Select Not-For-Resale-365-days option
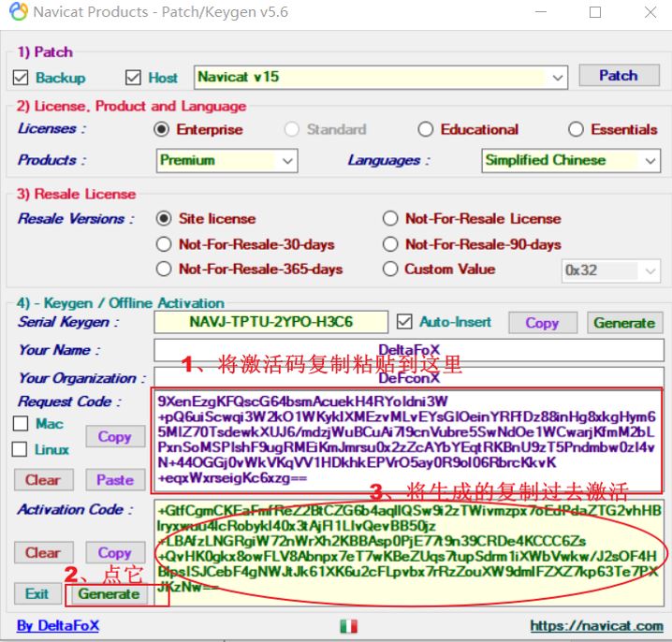Image resolution: width=672 pixels, height=642 pixels. [x=164, y=270]
